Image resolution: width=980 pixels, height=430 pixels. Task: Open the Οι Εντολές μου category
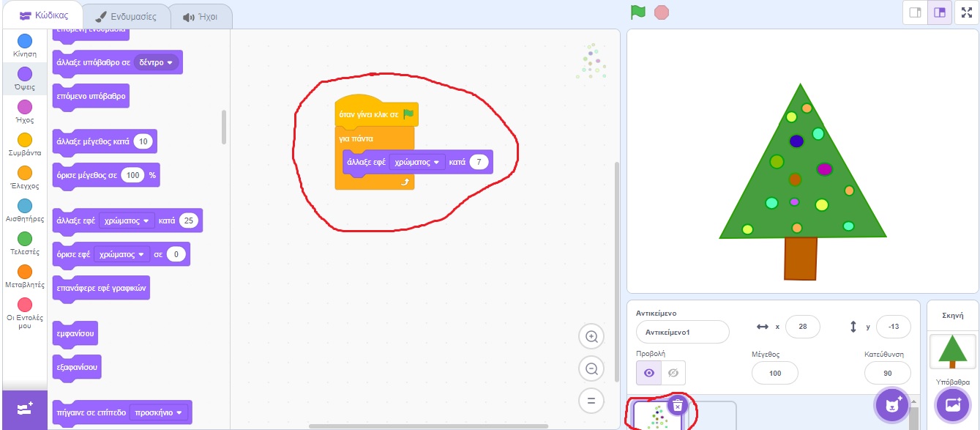click(x=25, y=314)
